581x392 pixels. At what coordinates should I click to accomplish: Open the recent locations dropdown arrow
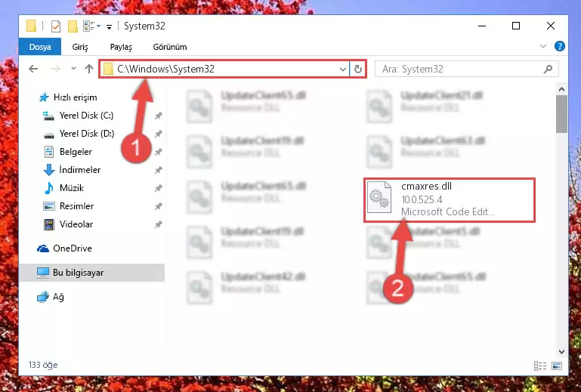click(x=73, y=69)
